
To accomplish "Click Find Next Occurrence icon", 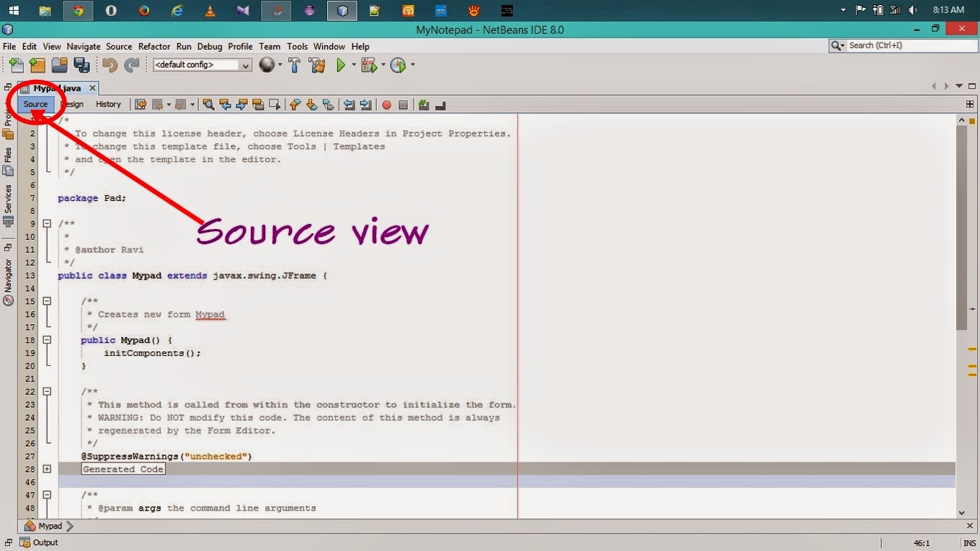I will pos(241,104).
